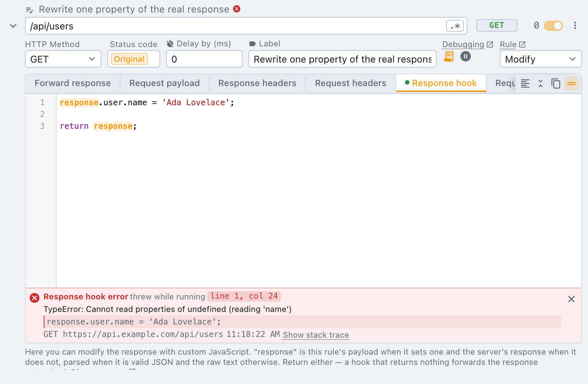Click the format code icon
Viewport: 588px width, 384px height.
[x=525, y=83]
